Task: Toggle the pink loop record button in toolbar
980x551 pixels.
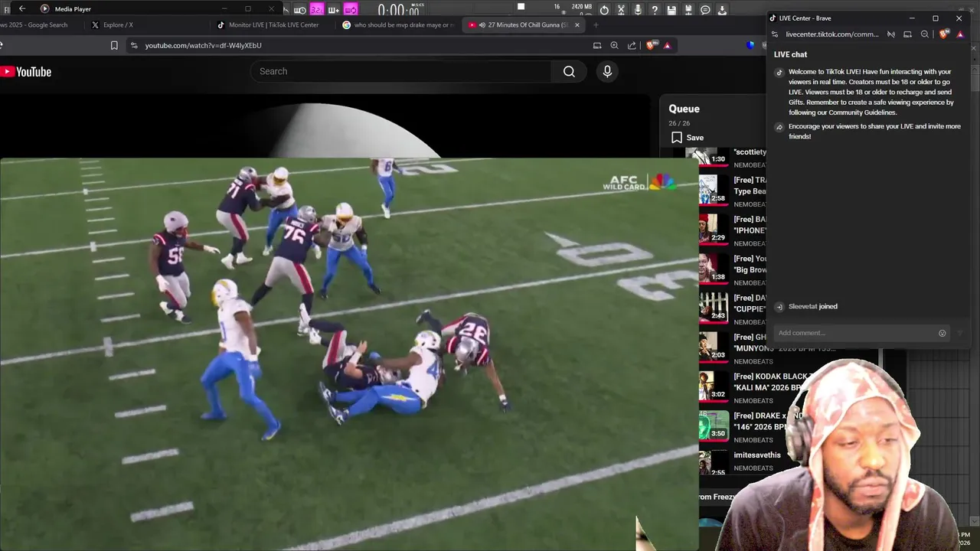Action: (351, 10)
